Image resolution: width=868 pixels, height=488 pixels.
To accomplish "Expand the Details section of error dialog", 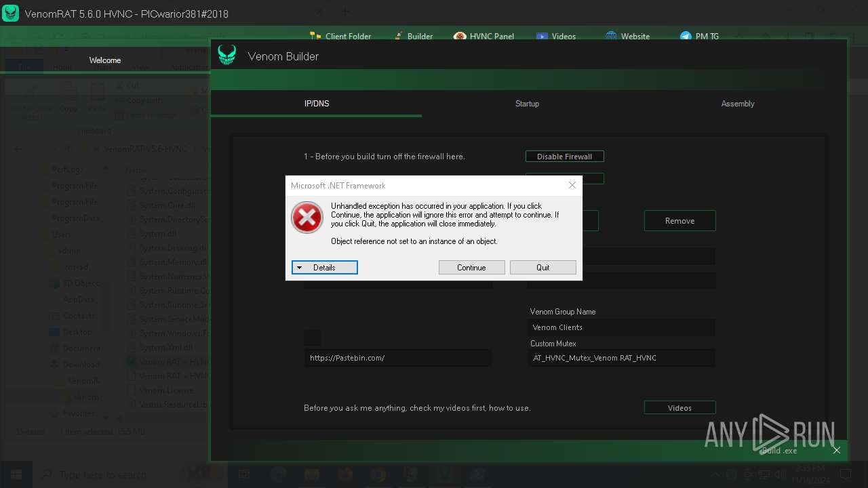I will coord(325,268).
